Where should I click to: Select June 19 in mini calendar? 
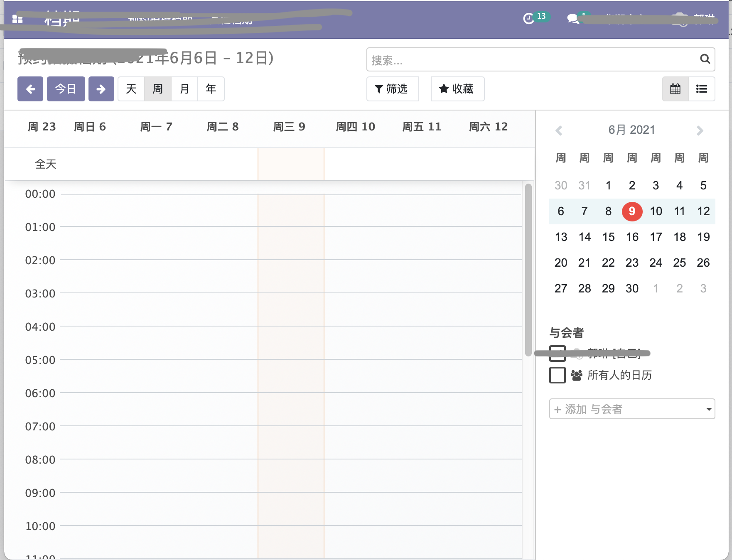click(703, 237)
